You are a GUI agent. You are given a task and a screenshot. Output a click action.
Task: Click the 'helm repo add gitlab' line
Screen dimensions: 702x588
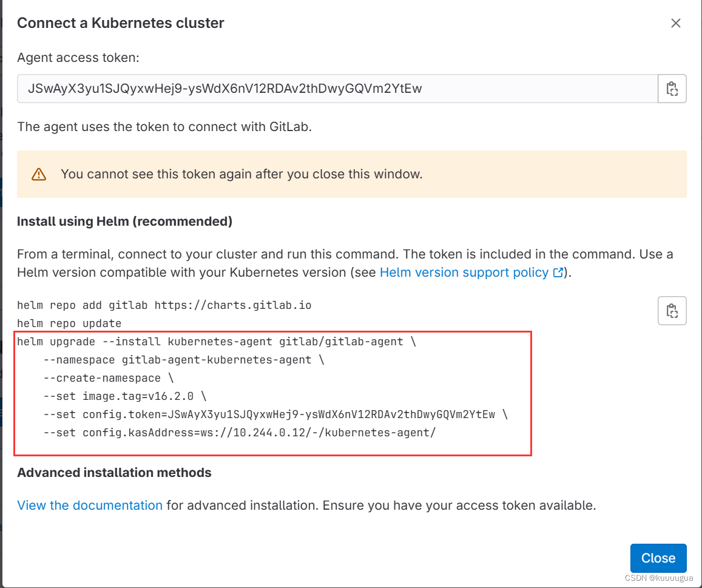click(164, 305)
